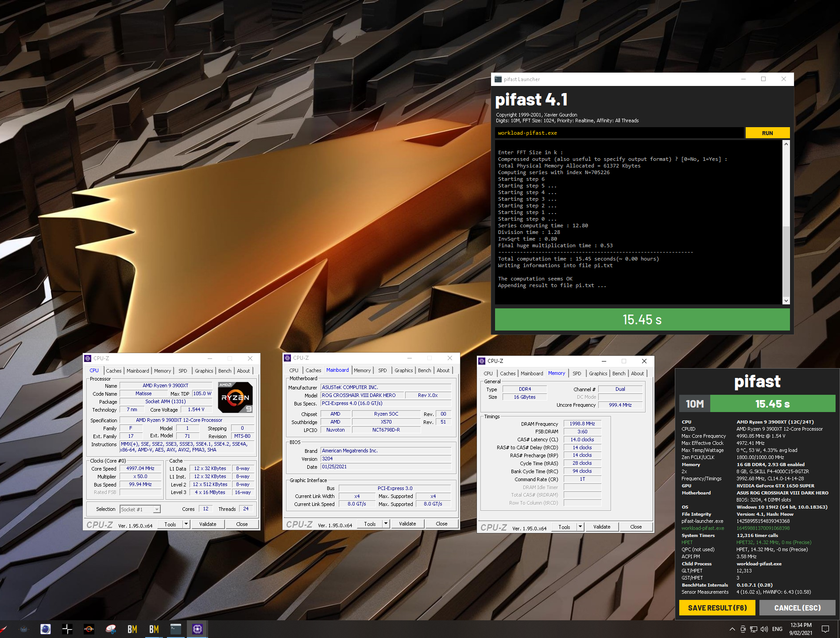Click Validate button in Mainboard window
Viewport: 840px width, 638px height.
pos(407,524)
